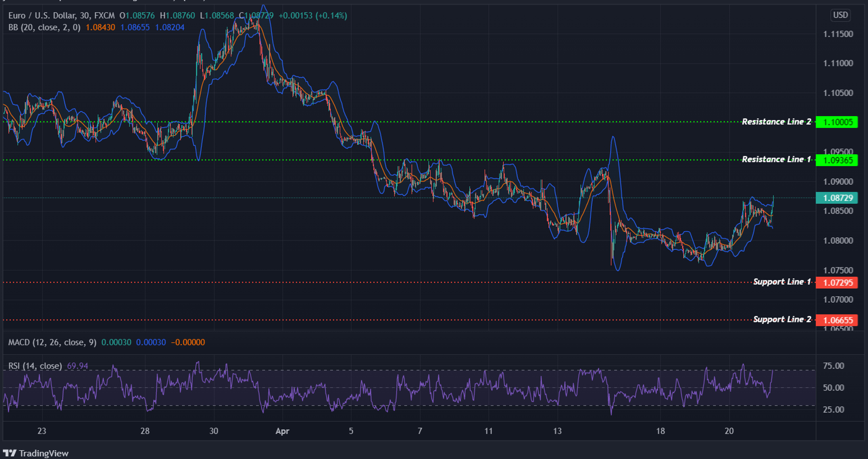This screenshot has width=868, height=459.
Task: Select the 13 date marker on time axis
Action: point(557,431)
